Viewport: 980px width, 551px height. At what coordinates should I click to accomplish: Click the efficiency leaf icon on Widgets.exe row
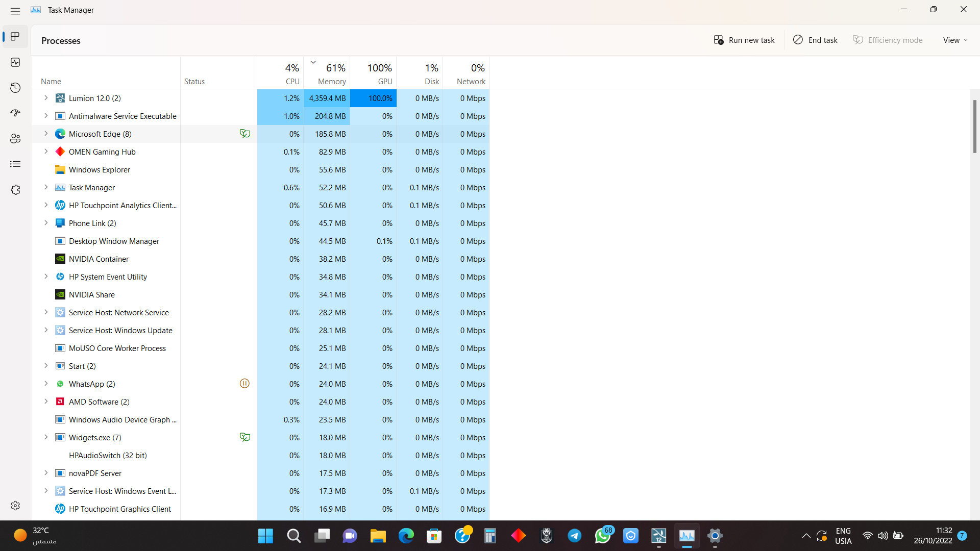[x=245, y=437]
